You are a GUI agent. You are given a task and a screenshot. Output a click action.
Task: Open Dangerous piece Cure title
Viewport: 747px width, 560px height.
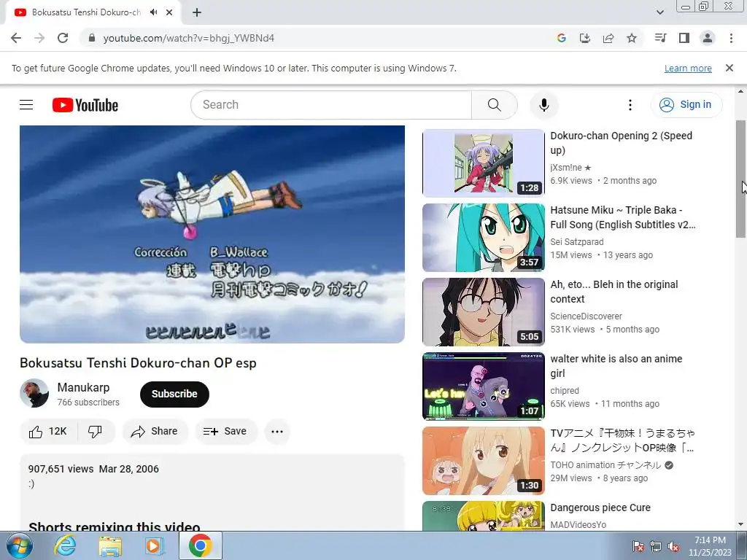point(600,507)
